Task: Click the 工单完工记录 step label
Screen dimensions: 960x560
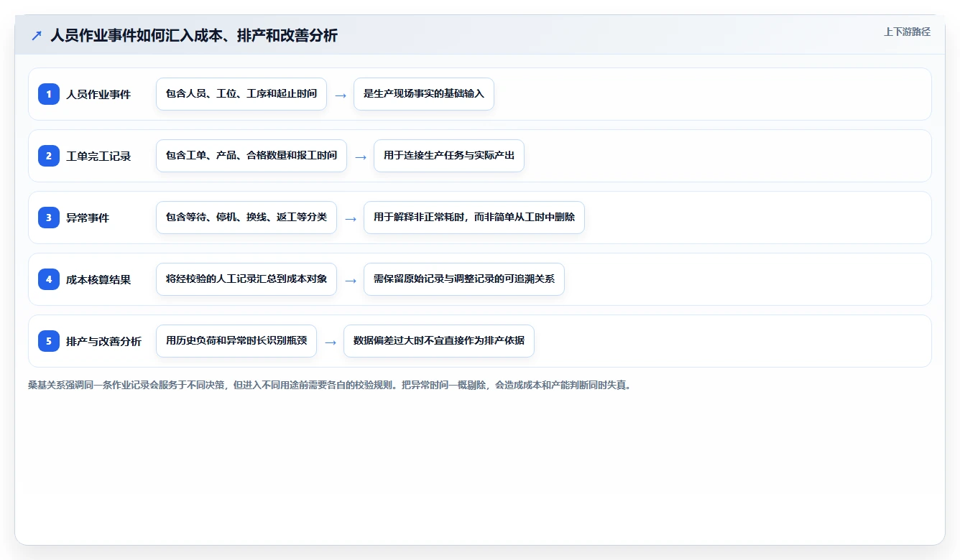Action: [x=98, y=156]
